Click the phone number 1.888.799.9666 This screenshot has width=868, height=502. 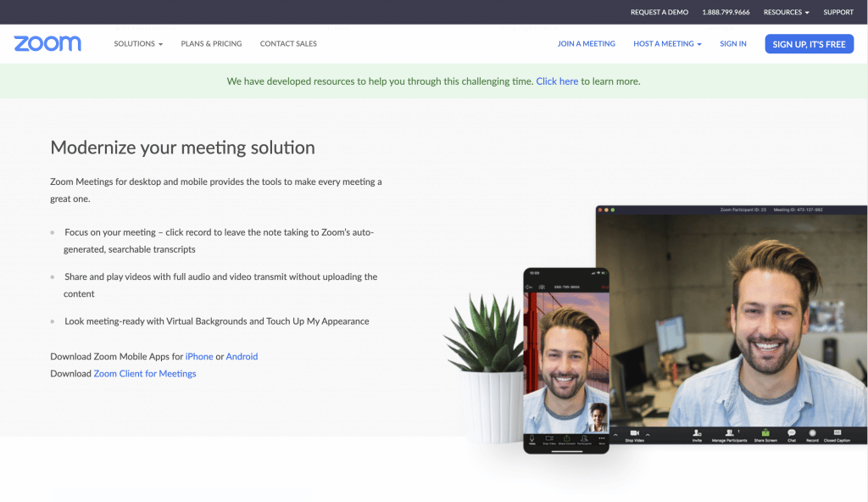click(x=726, y=12)
